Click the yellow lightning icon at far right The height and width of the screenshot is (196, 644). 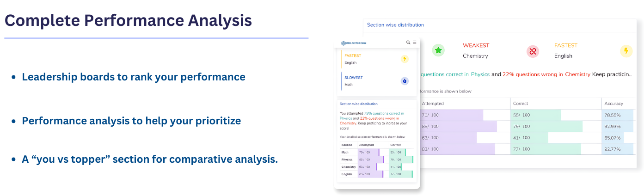pyautogui.click(x=626, y=51)
